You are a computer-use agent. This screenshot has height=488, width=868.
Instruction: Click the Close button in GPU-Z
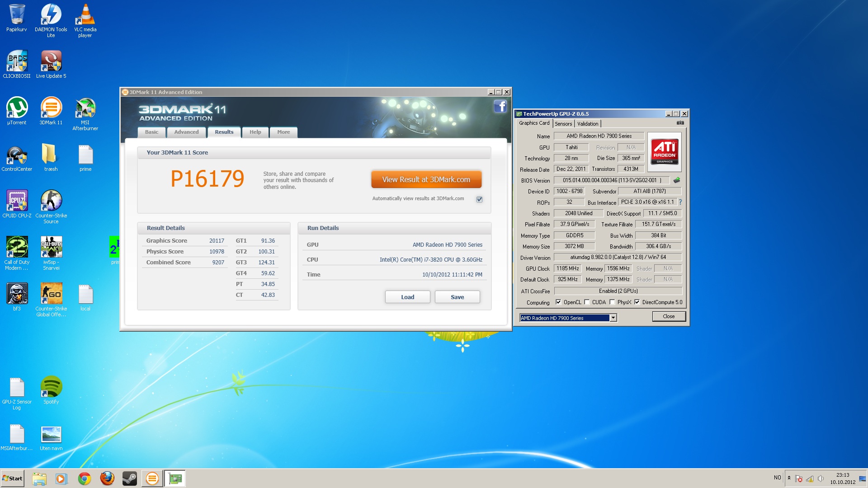(669, 316)
